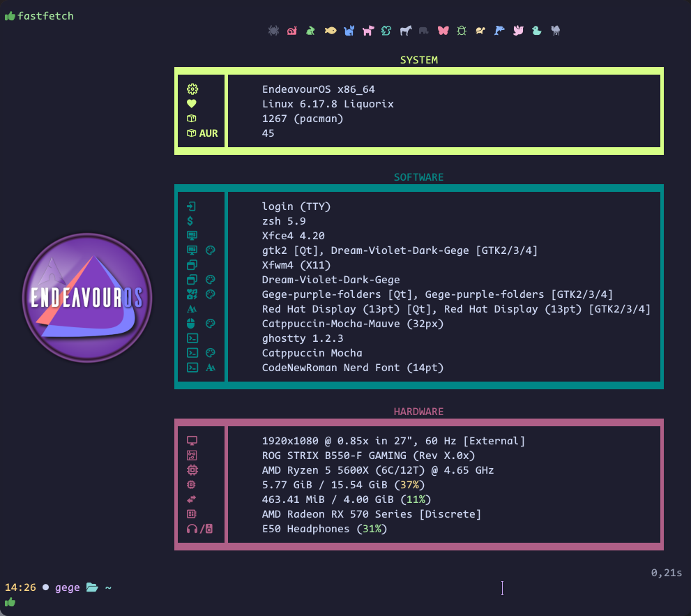Click the mouse icon beside Catppuccin-Mocha-Mauve
691x616 pixels.
pos(192,324)
